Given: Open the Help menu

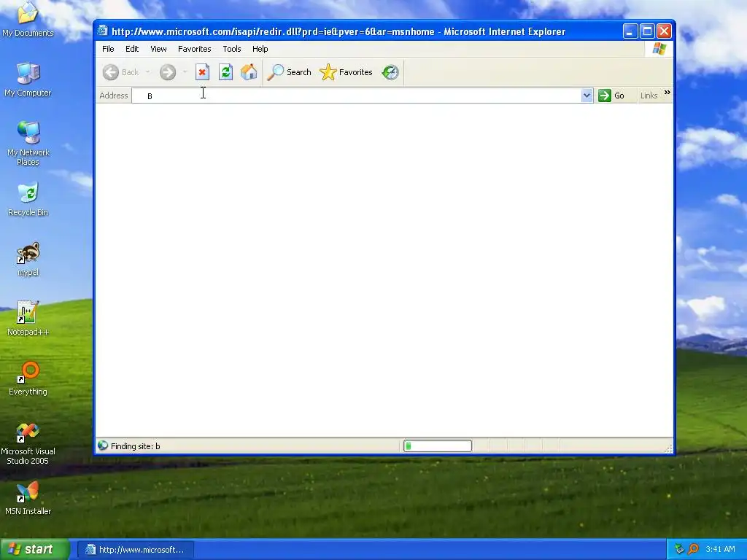Looking at the screenshot, I should (x=260, y=49).
